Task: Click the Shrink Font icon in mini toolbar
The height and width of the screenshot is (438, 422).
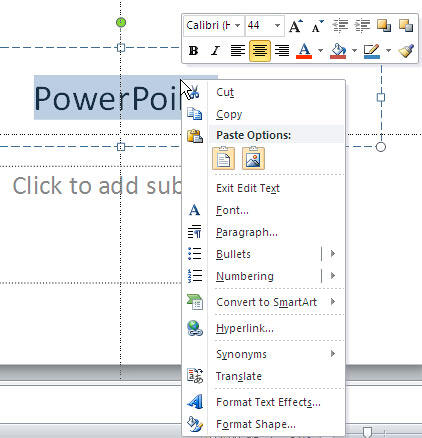Action: click(317, 26)
